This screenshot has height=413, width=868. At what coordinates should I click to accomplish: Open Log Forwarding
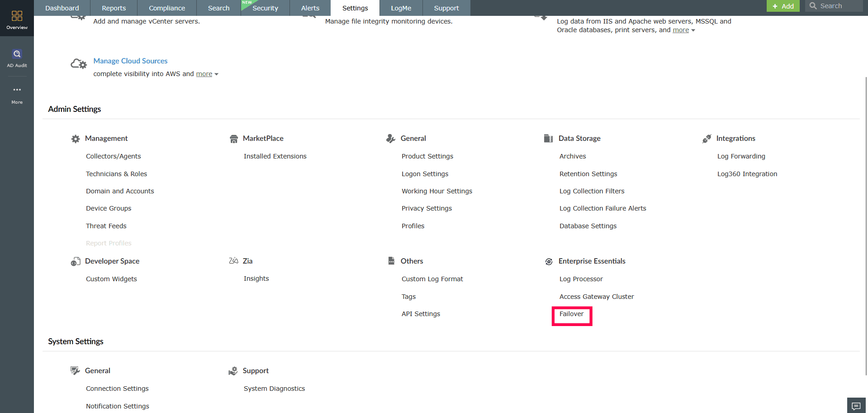[741, 156]
